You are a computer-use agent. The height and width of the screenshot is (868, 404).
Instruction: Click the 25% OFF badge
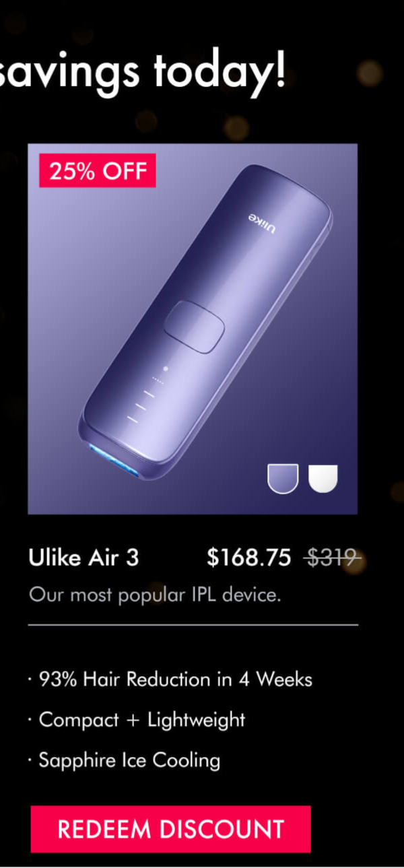click(98, 170)
